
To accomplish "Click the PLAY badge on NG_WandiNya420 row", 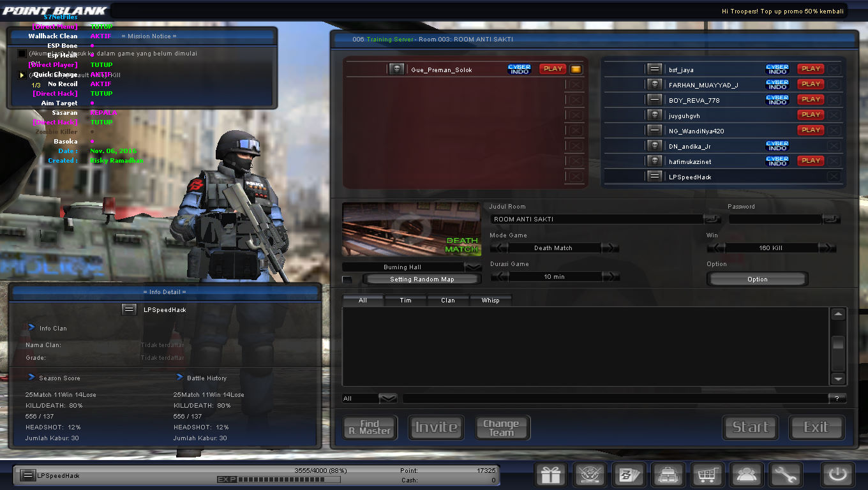I will click(x=811, y=130).
